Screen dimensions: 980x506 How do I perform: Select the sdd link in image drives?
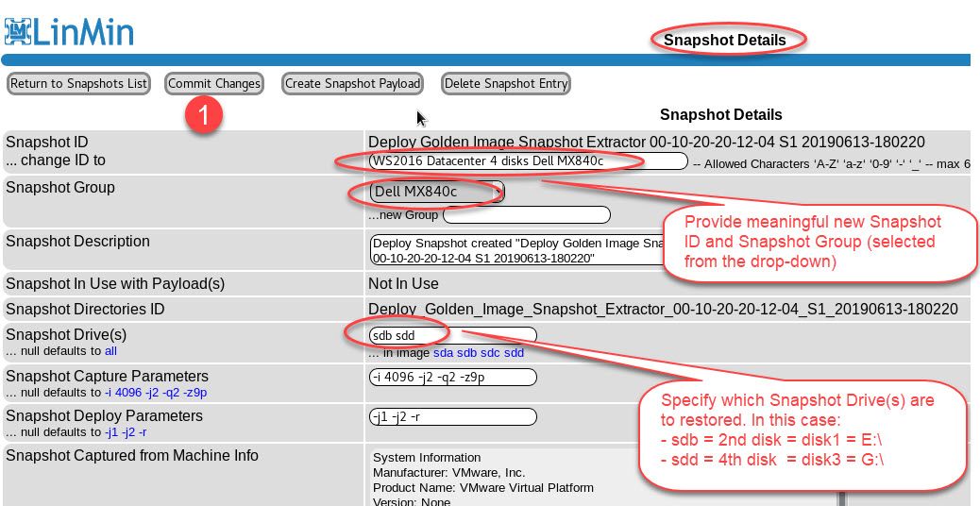pyautogui.click(x=514, y=353)
